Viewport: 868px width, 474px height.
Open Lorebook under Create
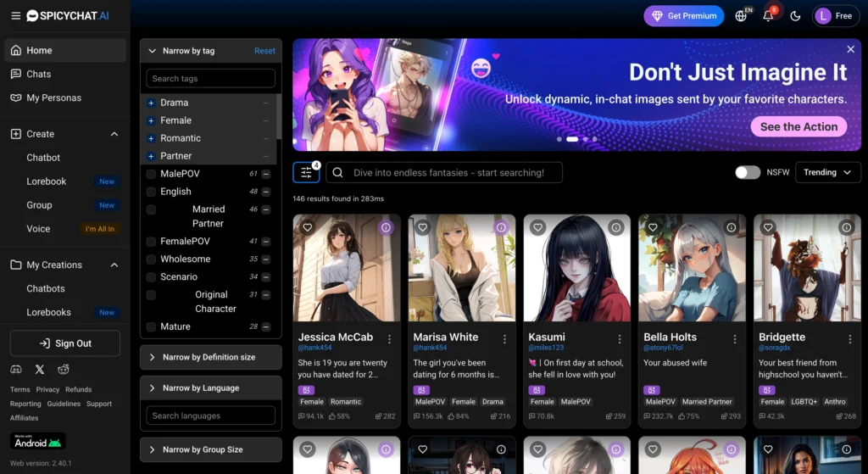[x=47, y=181]
